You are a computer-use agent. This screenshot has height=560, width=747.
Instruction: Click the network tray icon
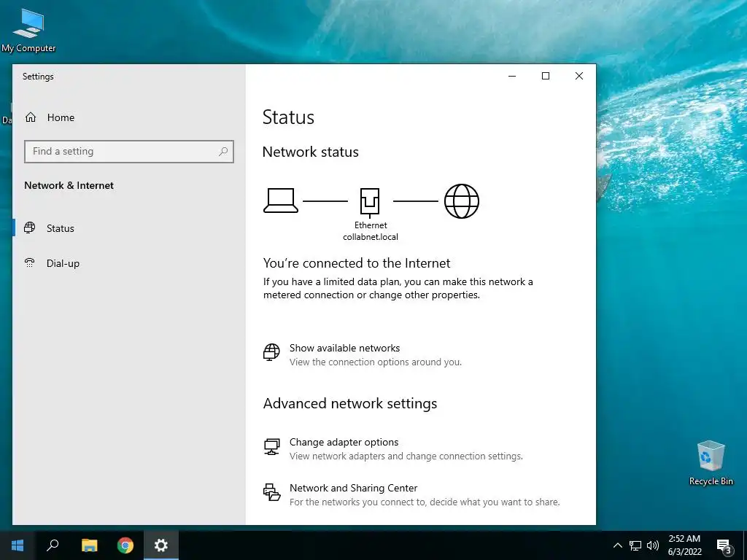635,545
